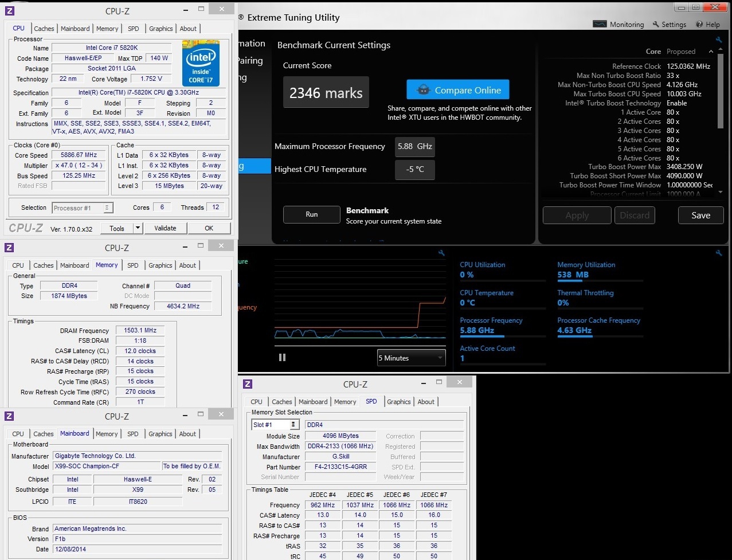The height and width of the screenshot is (560, 732).
Task: Switch to Mainboard tab in CPU window
Action: coord(75,29)
